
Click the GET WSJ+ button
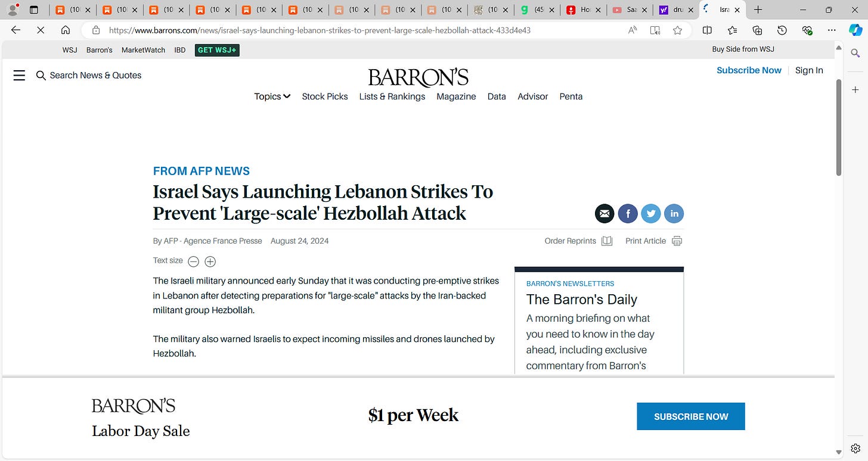point(217,50)
